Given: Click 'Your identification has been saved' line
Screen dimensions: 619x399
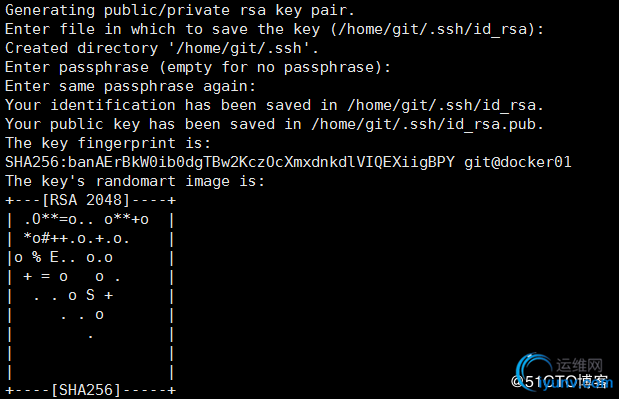Looking at the screenshot, I should click(x=274, y=105).
